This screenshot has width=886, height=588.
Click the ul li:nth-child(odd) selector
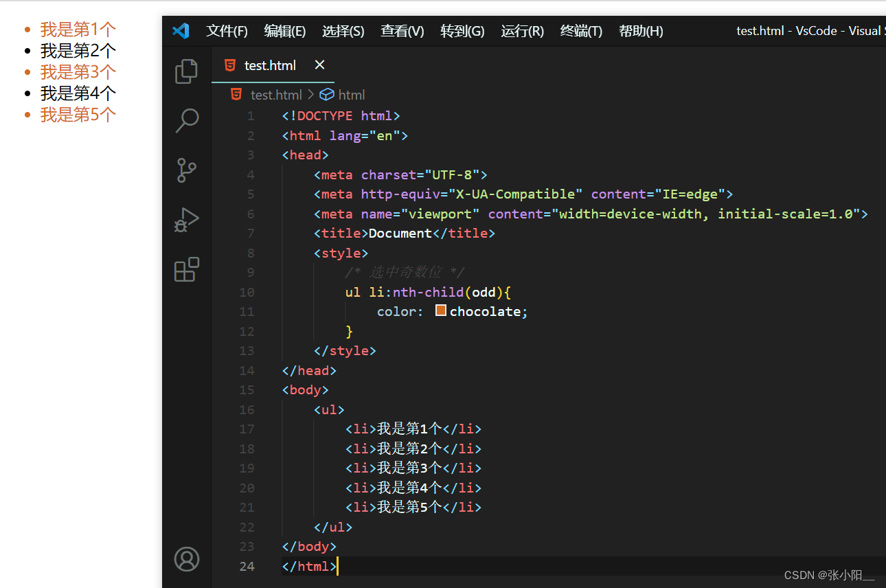tap(428, 292)
